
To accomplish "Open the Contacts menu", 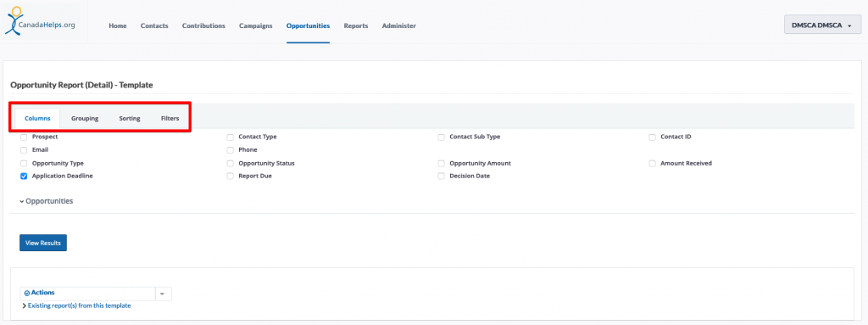I will pyautogui.click(x=154, y=26).
